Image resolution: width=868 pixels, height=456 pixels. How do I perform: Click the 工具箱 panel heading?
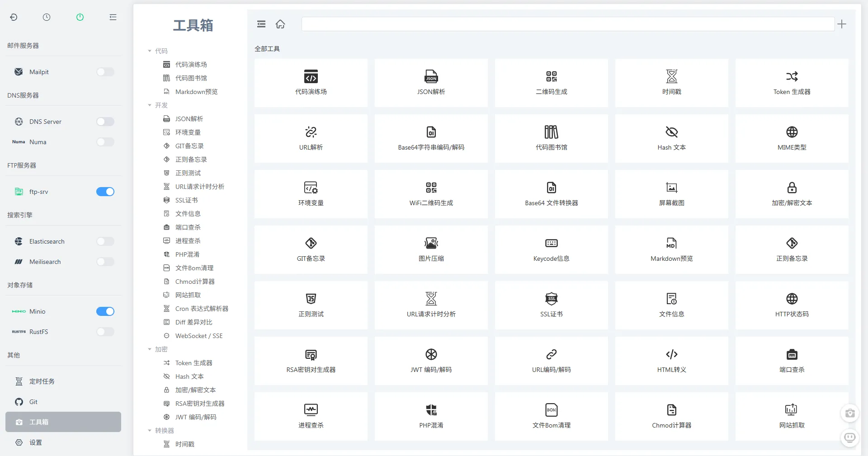(193, 25)
